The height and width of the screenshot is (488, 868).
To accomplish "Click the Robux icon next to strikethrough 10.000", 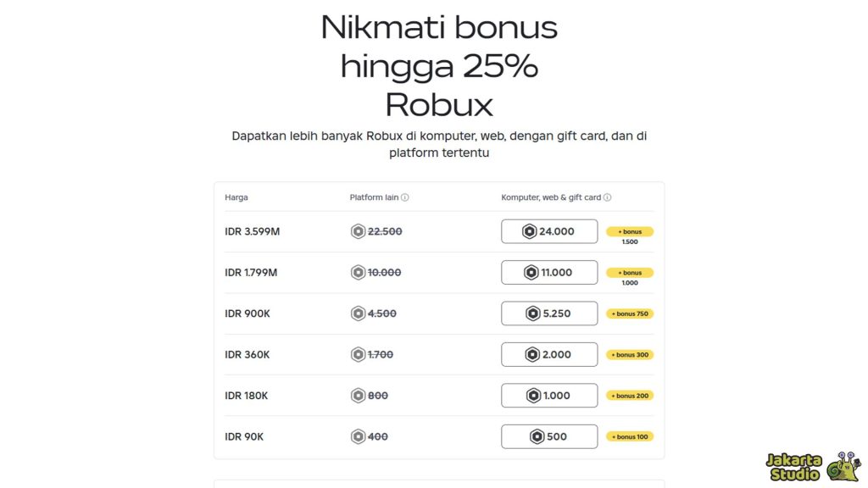I will 357,272.
